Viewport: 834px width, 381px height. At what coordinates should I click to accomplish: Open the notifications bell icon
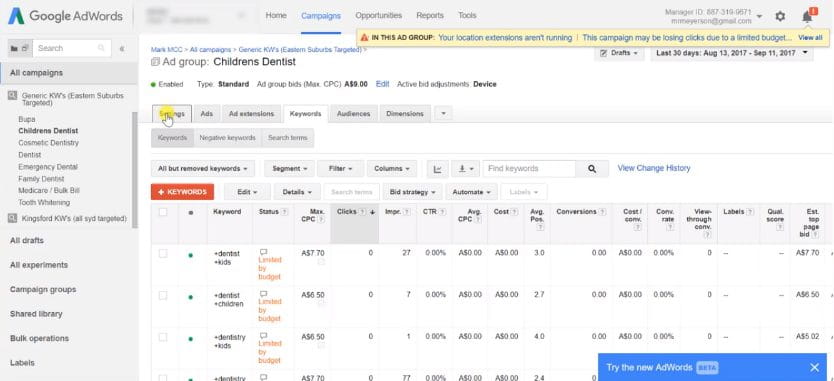pos(807,16)
